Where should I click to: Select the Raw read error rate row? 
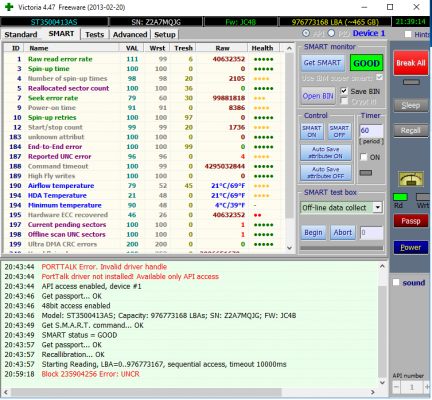144,59
